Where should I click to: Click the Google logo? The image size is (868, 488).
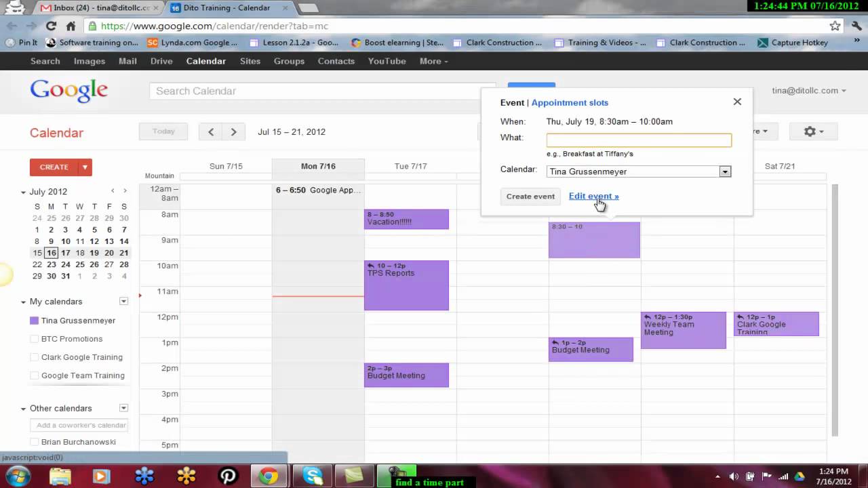[x=68, y=91]
